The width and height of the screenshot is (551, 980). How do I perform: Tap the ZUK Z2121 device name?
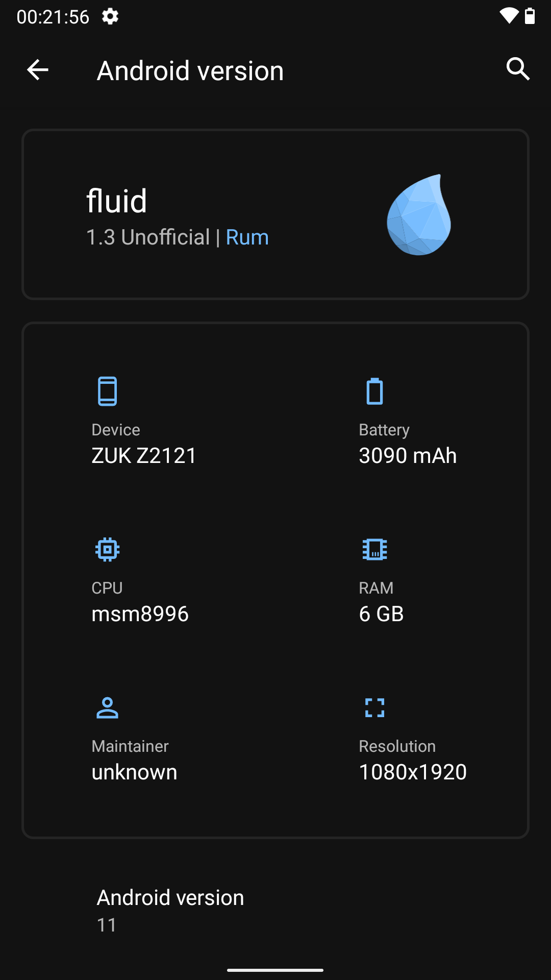click(x=144, y=456)
